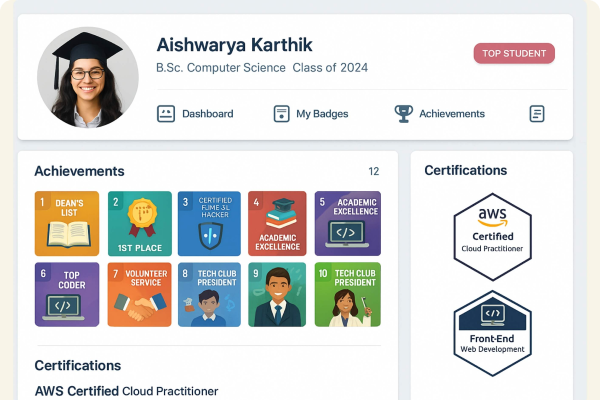
Task: Open the Certified Hacker shield badge
Action: [x=209, y=223]
